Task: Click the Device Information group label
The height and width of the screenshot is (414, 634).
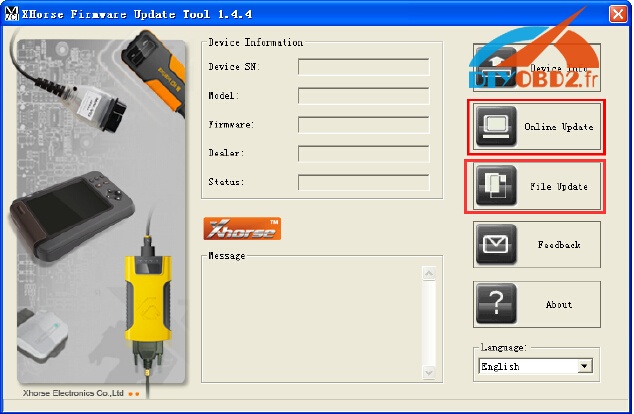Action: point(256,42)
